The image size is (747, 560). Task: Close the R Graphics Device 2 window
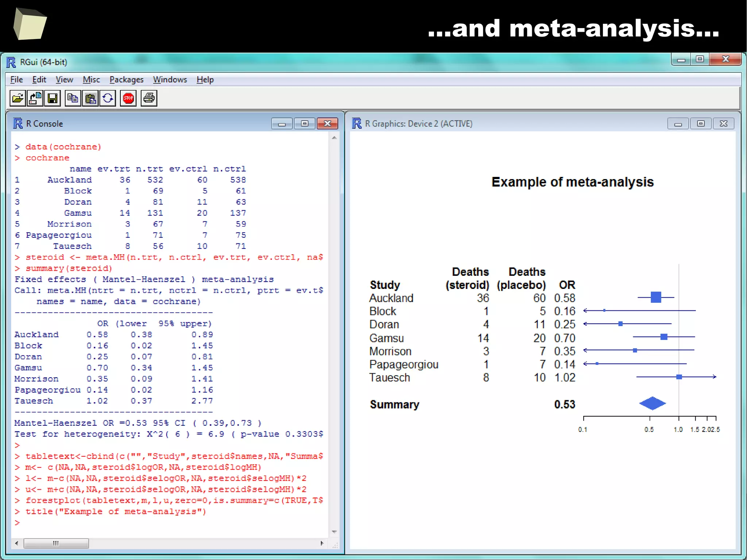point(724,124)
